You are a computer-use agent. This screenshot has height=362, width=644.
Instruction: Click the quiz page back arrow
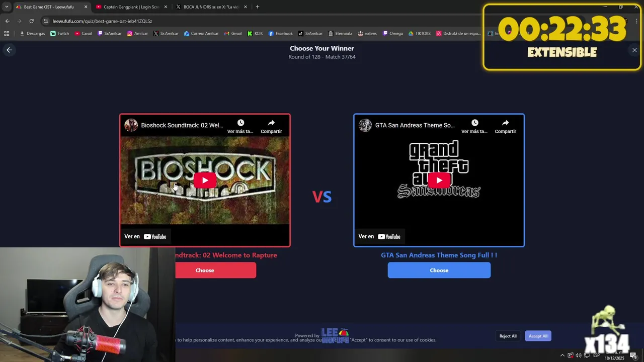9,50
